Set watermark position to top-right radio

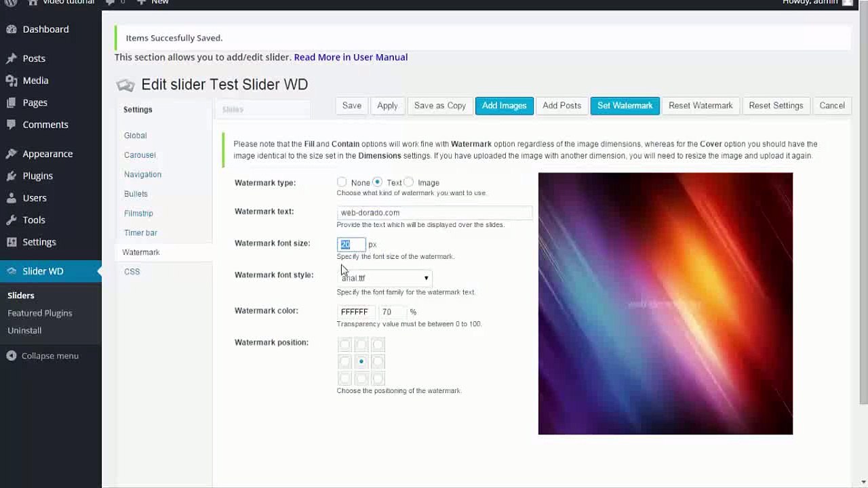point(378,344)
